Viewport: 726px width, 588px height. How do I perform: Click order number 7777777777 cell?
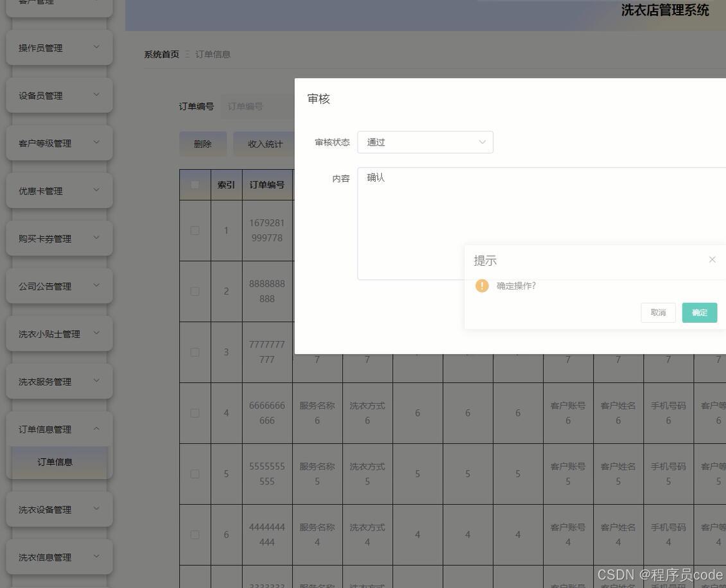pyautogui.click(x=267, y=352)
